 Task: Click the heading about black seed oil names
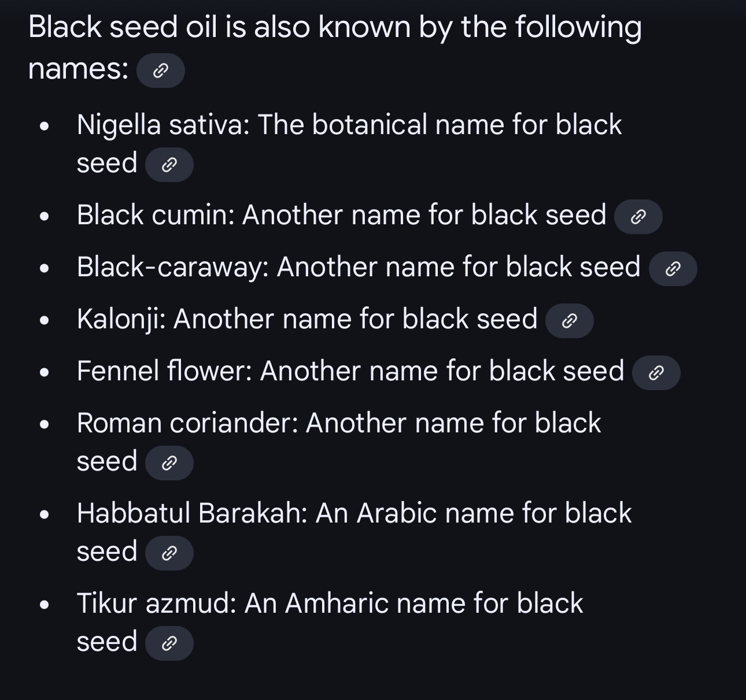(334, 26)
